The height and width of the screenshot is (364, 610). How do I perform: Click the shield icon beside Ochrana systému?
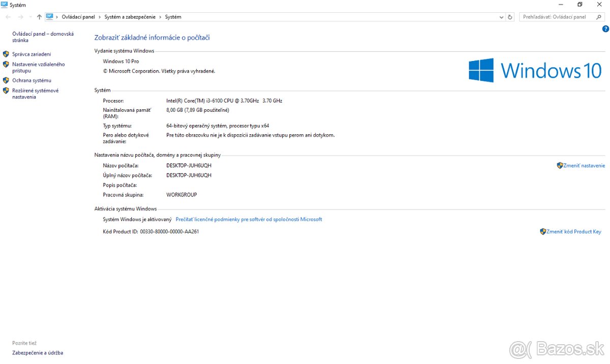6,80
